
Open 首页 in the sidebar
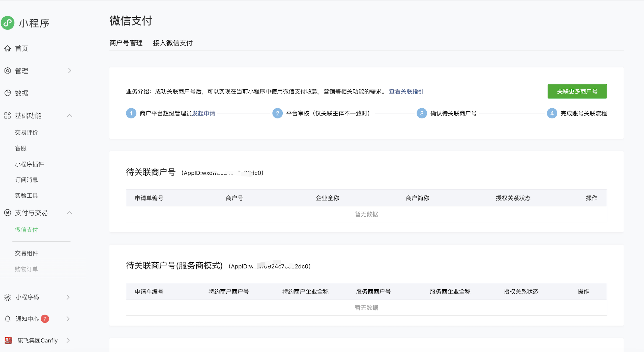pyautogui.click(x=21, y=48)
